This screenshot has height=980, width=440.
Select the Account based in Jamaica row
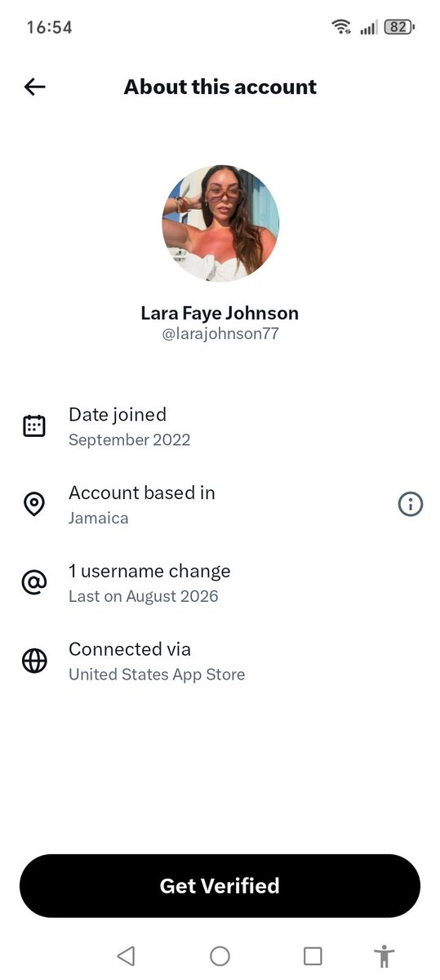220,505
